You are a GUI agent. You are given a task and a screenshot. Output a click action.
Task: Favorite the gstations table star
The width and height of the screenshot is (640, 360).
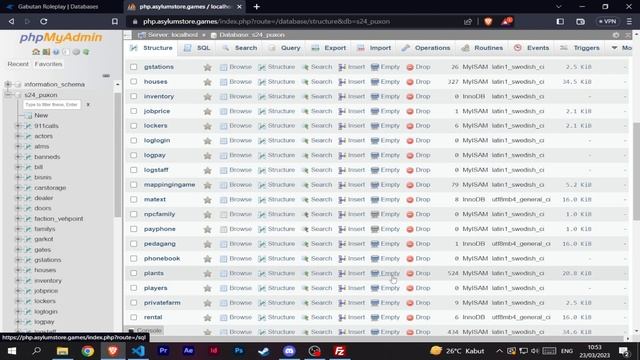(207, 67)
